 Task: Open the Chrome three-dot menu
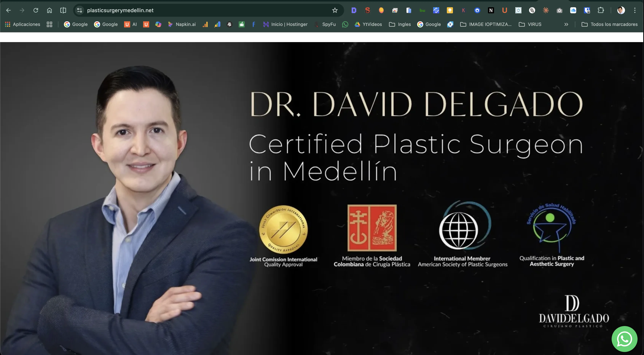tap(635, 10)
